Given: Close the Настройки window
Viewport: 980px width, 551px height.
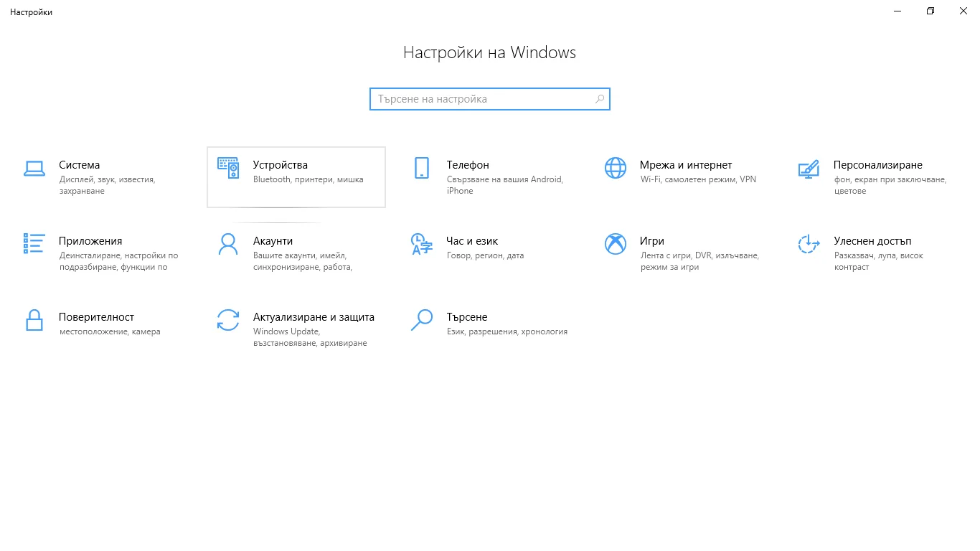Looking at the screenshot, I should [x=963, y=11].
